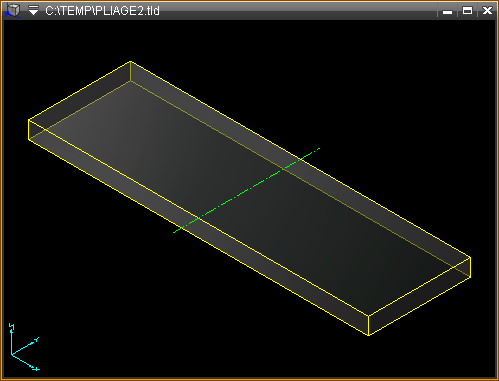Close the PLIAGE2.tld document window

click(487, 11)
